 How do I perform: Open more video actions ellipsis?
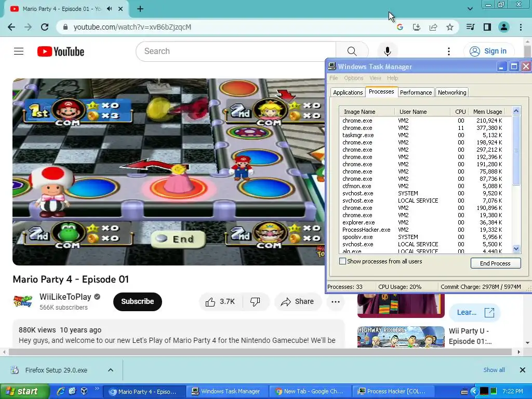click(336, 302)
